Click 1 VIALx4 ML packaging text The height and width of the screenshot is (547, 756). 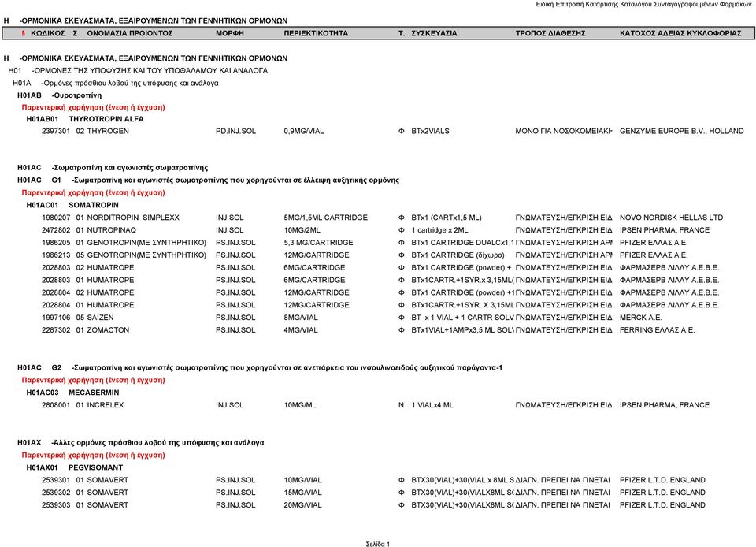point(432,405)
